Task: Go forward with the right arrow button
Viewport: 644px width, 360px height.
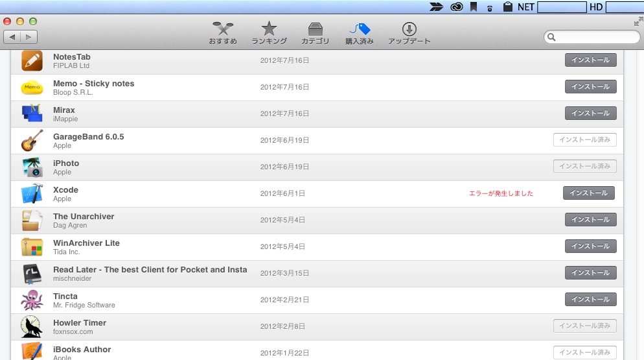Action: (x=29, y=37)
